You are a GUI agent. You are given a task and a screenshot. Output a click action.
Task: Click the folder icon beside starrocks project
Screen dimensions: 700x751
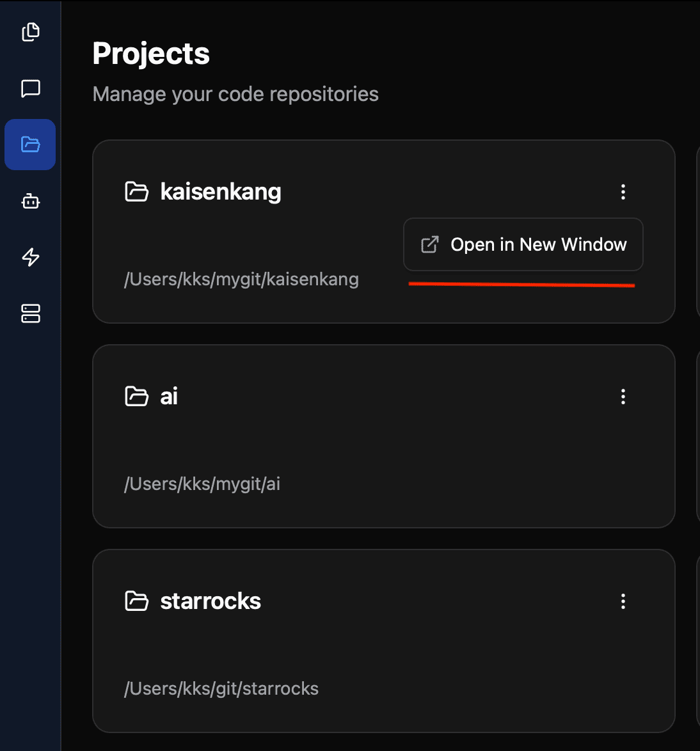[136, 600]
